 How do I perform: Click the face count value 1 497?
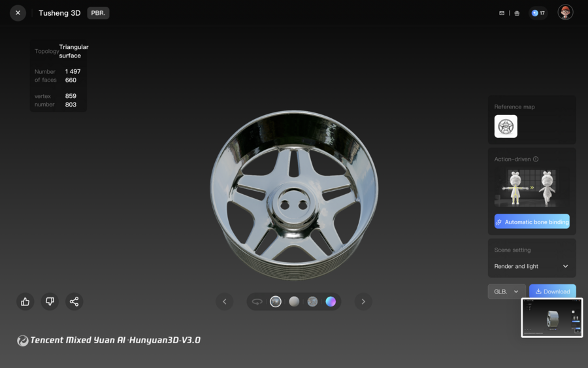click(73, 71)
